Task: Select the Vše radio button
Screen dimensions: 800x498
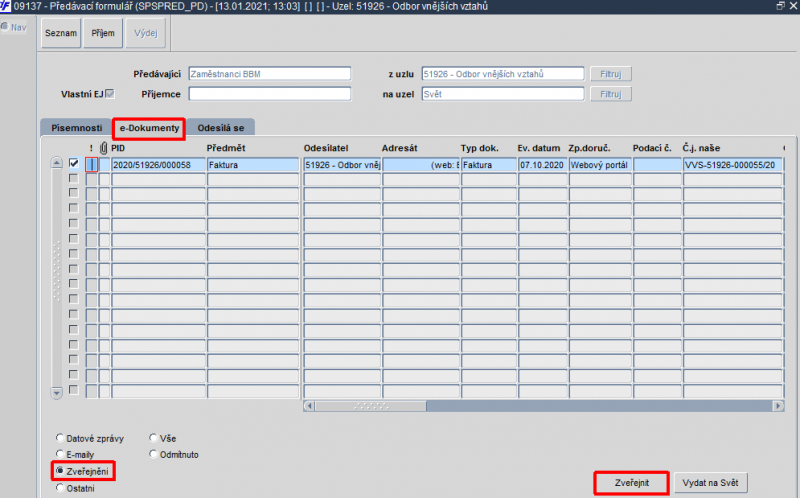Action: point(153,438)
